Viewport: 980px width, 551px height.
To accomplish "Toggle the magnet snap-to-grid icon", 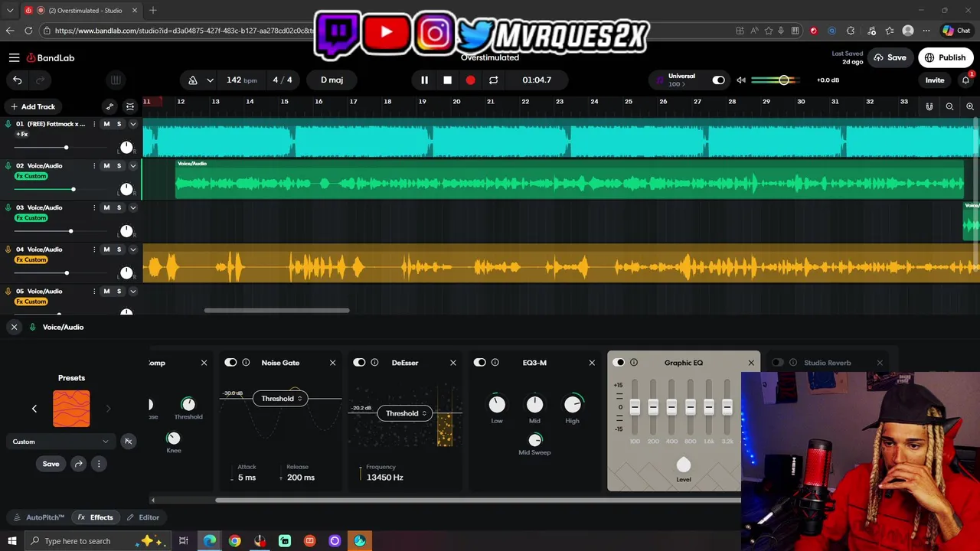I will (x=929, y=106).
